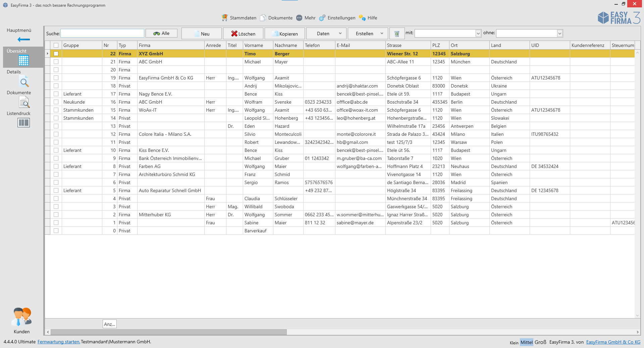
Task: Click the 'Neukunde' group cell
Action: (x=82, y=102)
